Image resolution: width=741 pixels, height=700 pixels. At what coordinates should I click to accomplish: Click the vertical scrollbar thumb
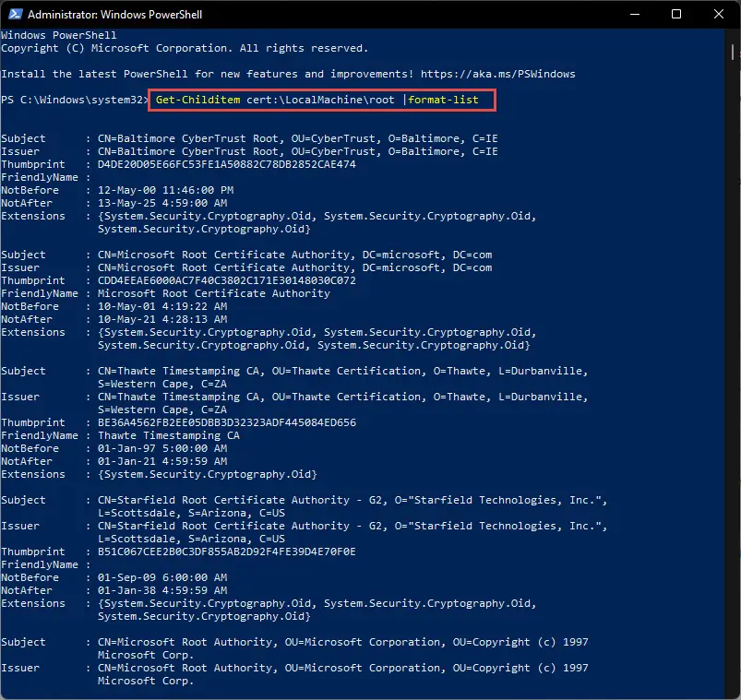point(732,52)
